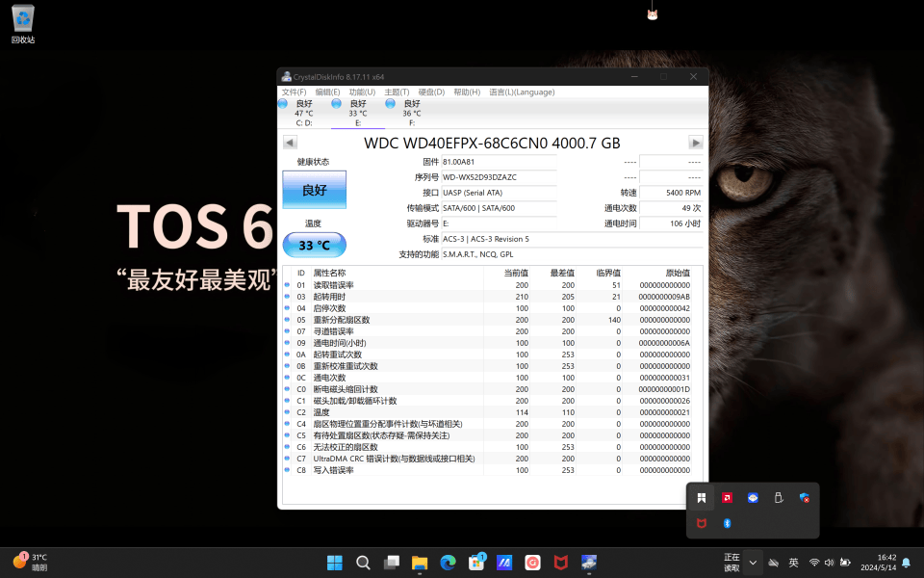Go to next disk with right arrow

pos(695,143)
